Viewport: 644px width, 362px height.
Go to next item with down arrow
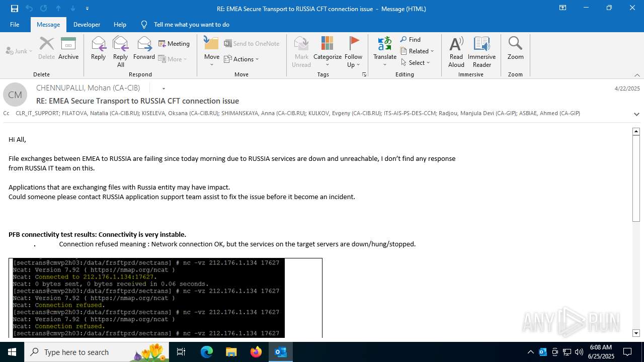tap(73, 9)
